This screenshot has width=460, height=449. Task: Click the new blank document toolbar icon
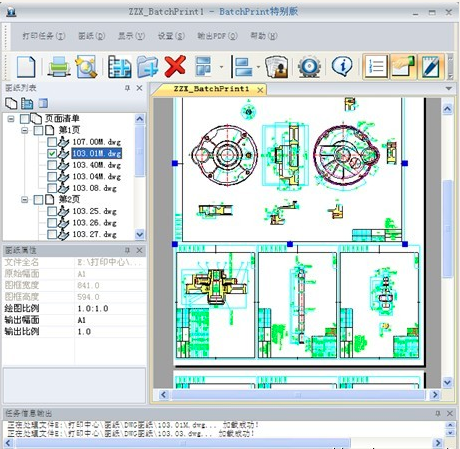pyautogui.click(x=26, y=66)
